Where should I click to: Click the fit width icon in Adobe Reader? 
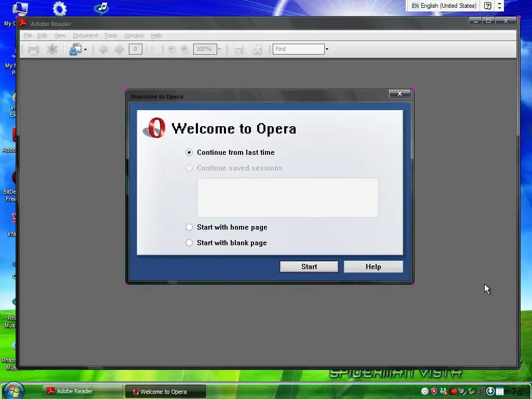click(x=238, y=49)
